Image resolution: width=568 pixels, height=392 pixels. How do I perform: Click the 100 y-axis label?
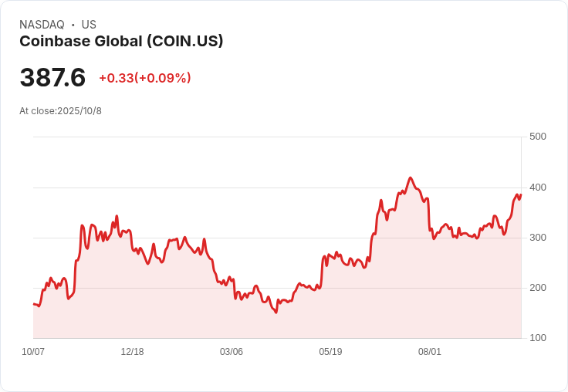pyautogui.click(x=538, y=338)
